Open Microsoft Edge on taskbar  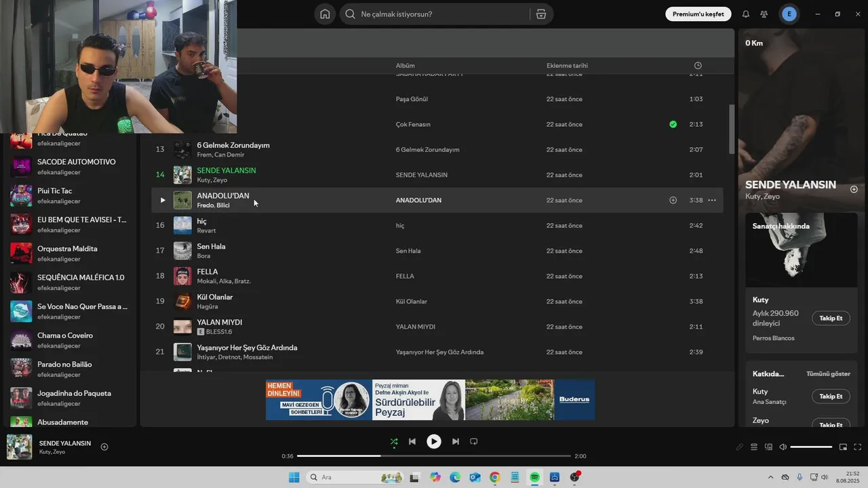coord(455,477)
